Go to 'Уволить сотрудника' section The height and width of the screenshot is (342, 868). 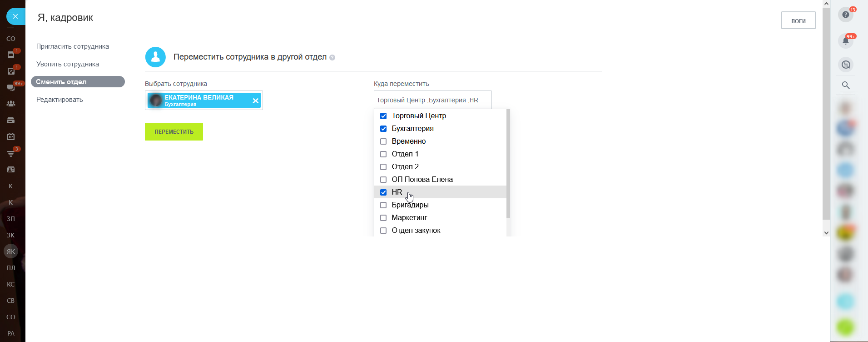pos(68,64)
